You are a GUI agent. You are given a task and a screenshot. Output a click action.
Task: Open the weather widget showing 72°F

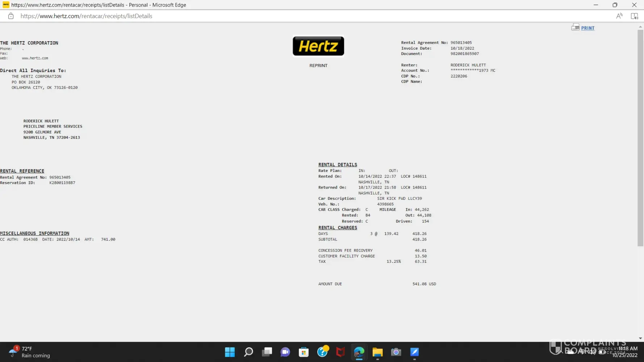30,352
